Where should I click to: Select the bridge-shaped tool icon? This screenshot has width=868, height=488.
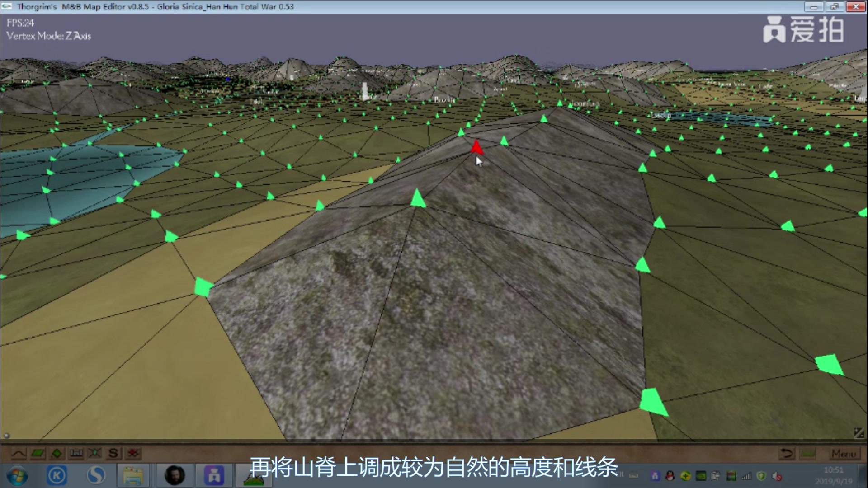(x=76, y=453)
